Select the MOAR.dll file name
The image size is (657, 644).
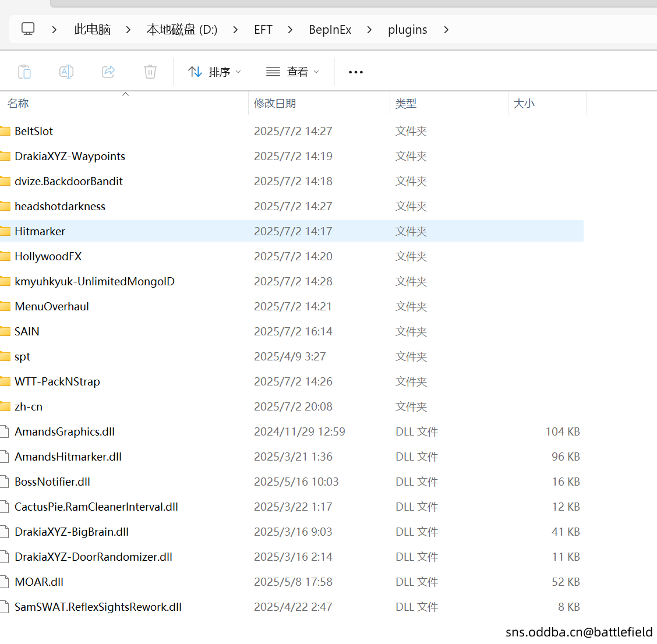(39, 582)
